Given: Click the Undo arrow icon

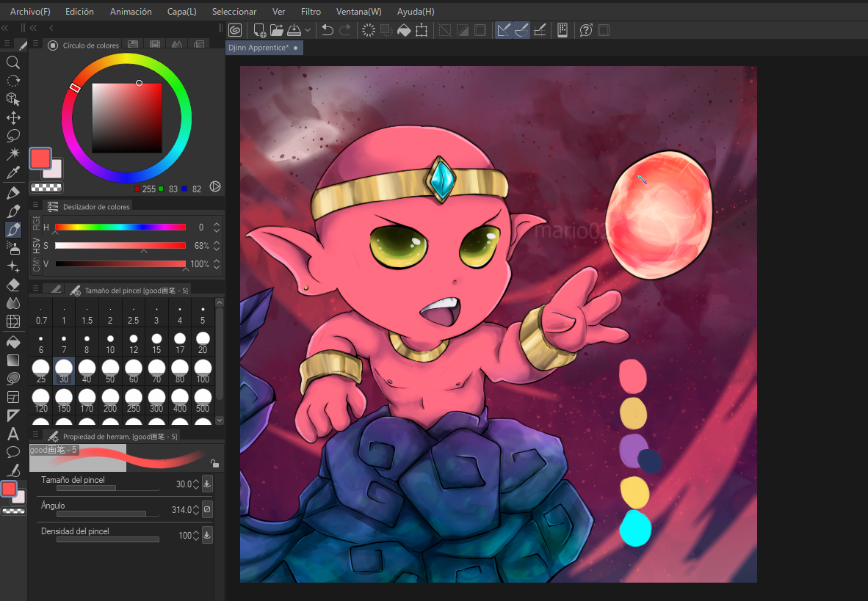Looking at the screenshot, I should click(x=328, y=30).
